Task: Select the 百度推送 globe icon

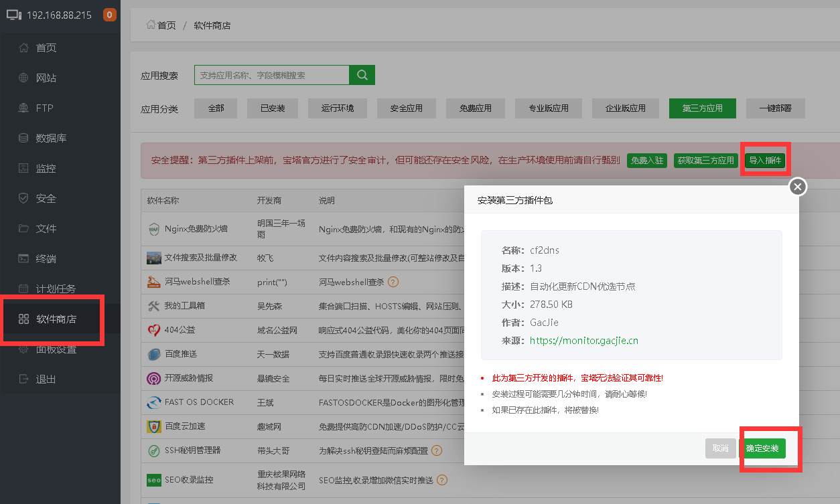Action: pyautogui.click(x=154, y=354)
